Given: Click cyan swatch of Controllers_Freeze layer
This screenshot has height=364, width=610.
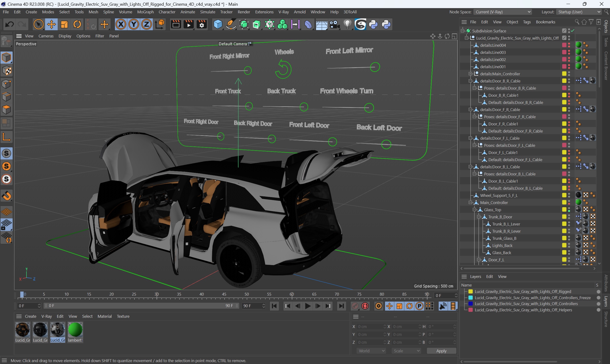Looking at the screenshot, I should 471,297.
